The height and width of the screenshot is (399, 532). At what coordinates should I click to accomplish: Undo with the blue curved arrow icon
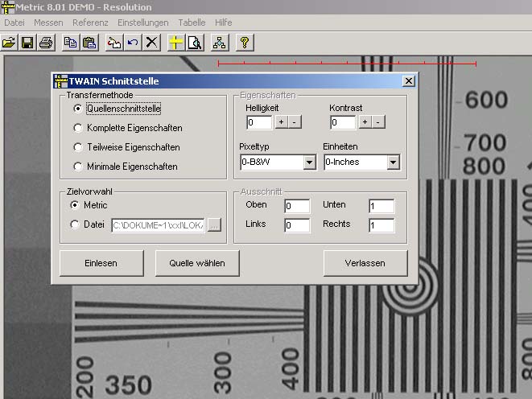(133, 43)
